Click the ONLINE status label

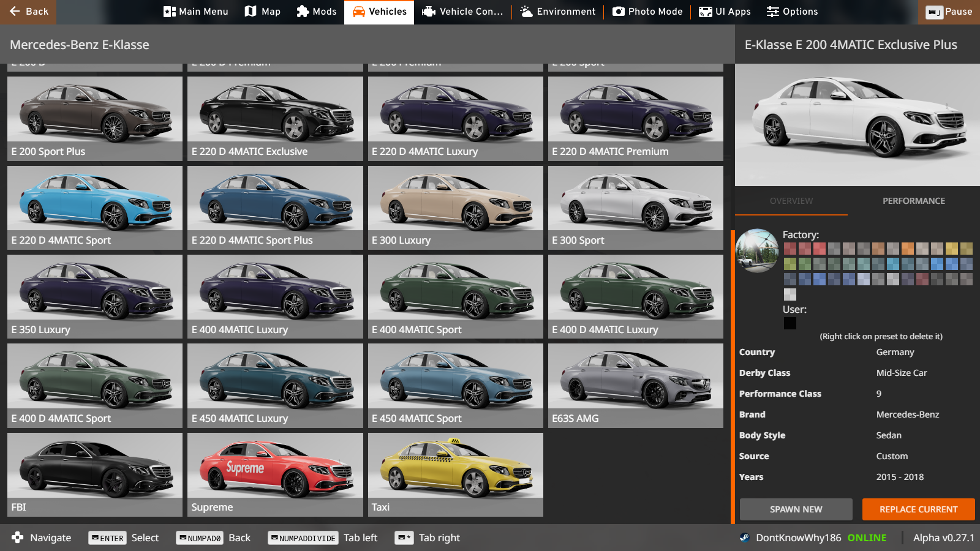(867, 538)
